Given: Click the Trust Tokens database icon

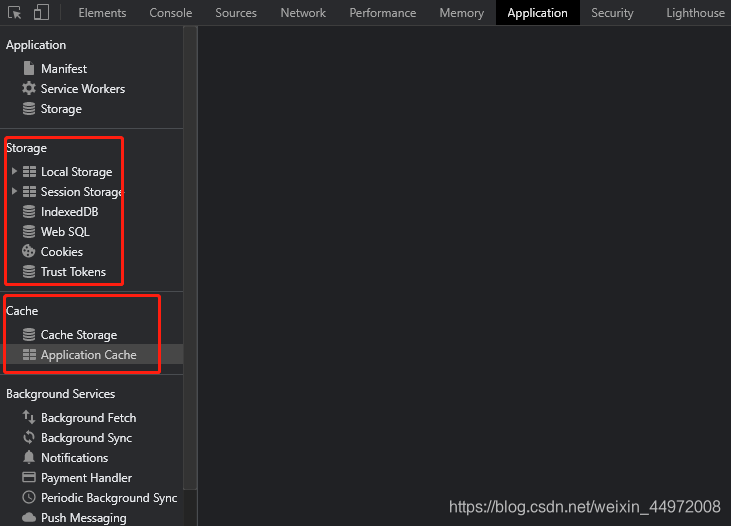Looking at the screenshot, I should click(x=29, y=271).
